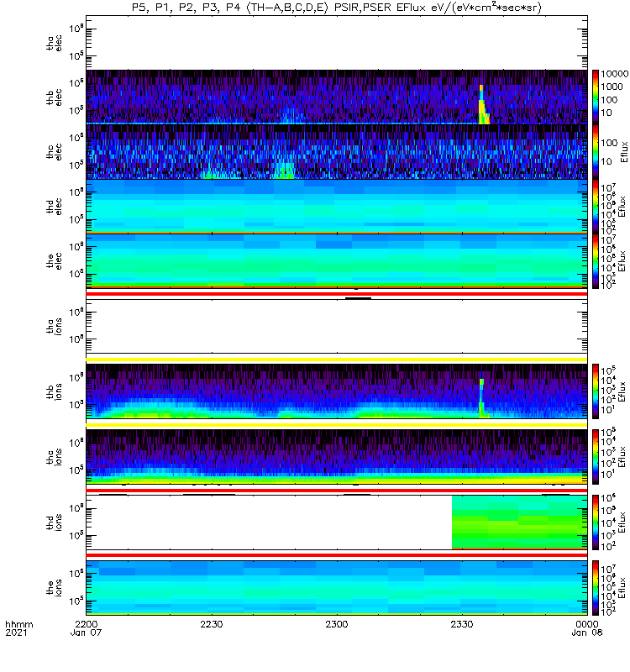The image size is (630, 672).
Task: Click the empty tha ions plot panel
Action: tap(337, 326)
